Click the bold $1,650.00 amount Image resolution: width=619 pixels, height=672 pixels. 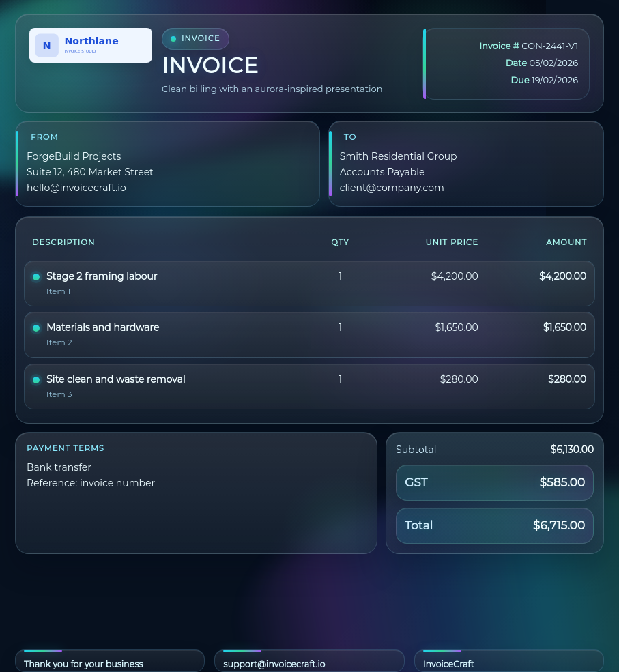click(564, 327)
